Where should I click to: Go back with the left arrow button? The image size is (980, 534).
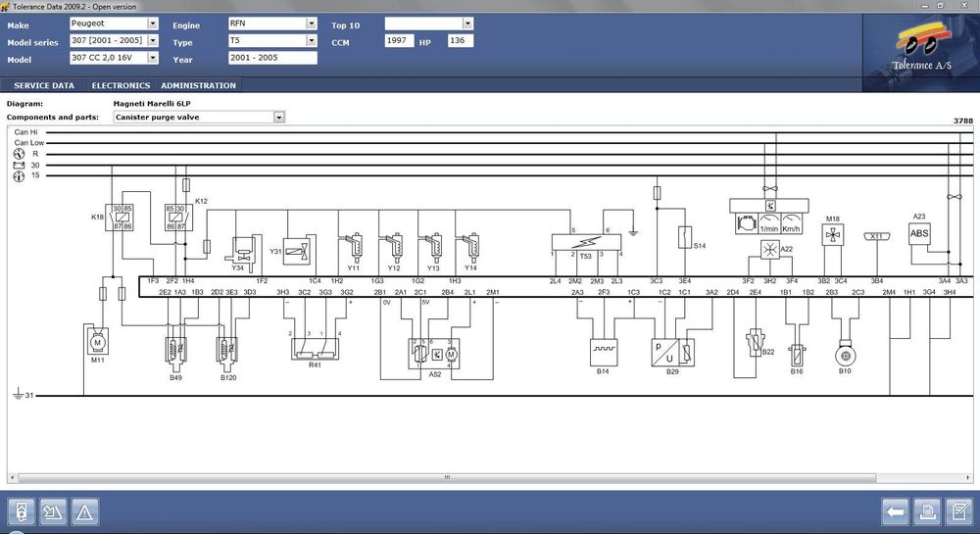895,512
